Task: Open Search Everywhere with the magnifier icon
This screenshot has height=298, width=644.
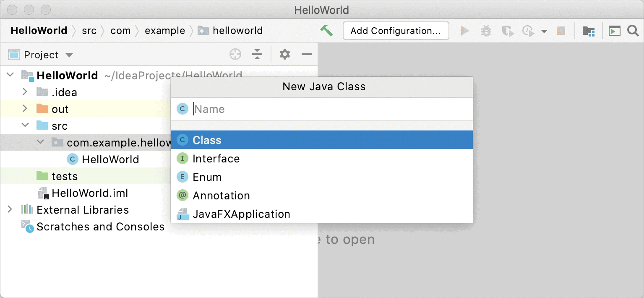Action: point(633,30)
